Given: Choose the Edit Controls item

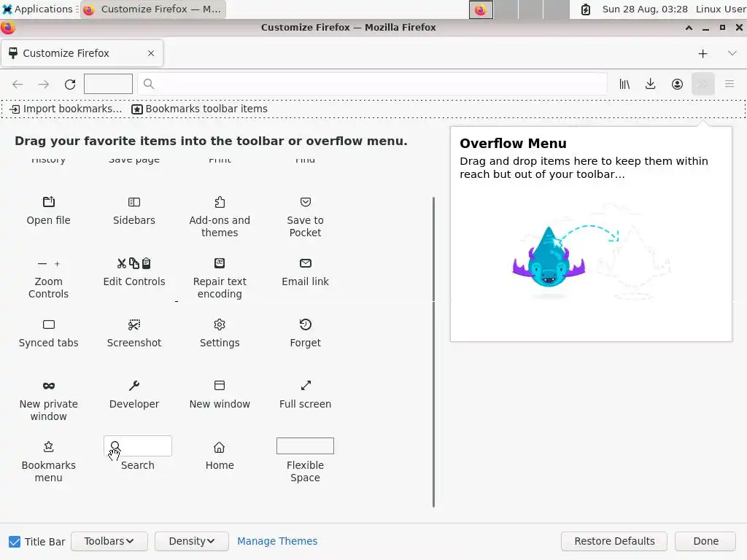Looking at the screenshot, I should (x=134, y=273).
